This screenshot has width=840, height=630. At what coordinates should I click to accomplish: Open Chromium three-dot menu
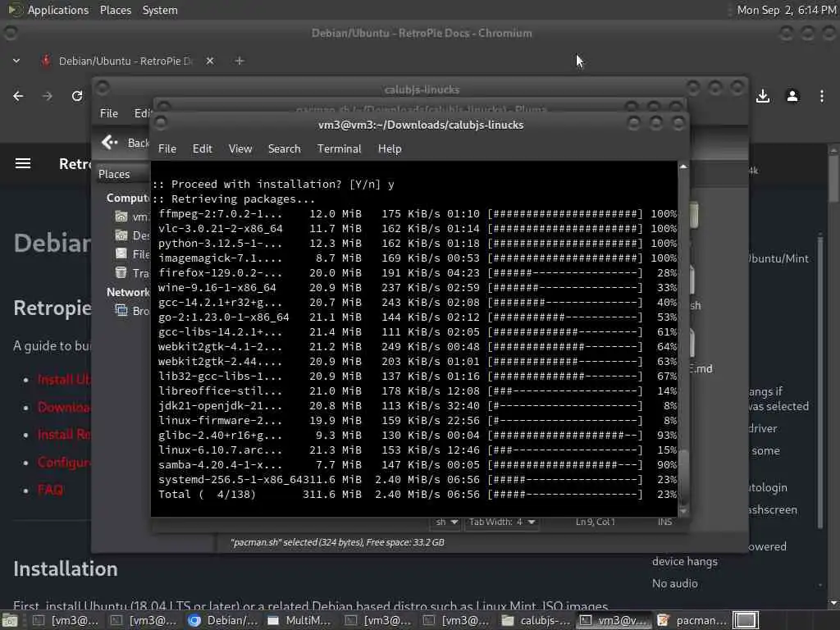[x=822, y=96]
